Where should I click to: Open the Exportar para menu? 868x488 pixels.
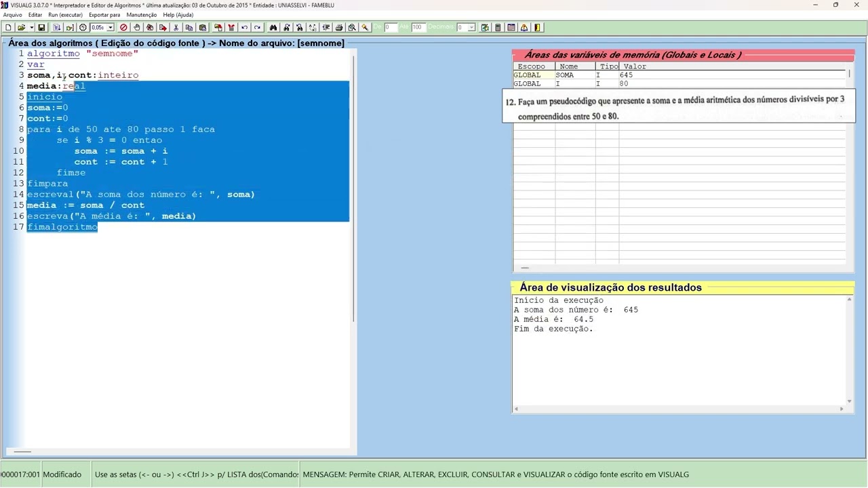(104, 15)
